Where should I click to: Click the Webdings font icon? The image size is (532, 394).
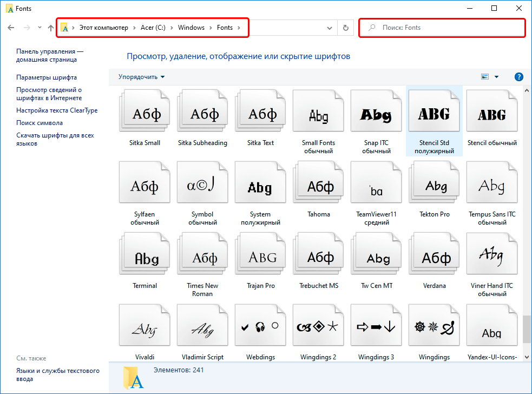[x=260, y=327]
